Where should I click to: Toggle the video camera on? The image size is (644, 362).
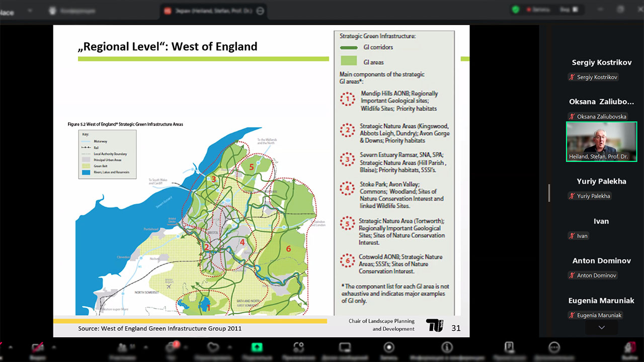[x=38, y=347]
